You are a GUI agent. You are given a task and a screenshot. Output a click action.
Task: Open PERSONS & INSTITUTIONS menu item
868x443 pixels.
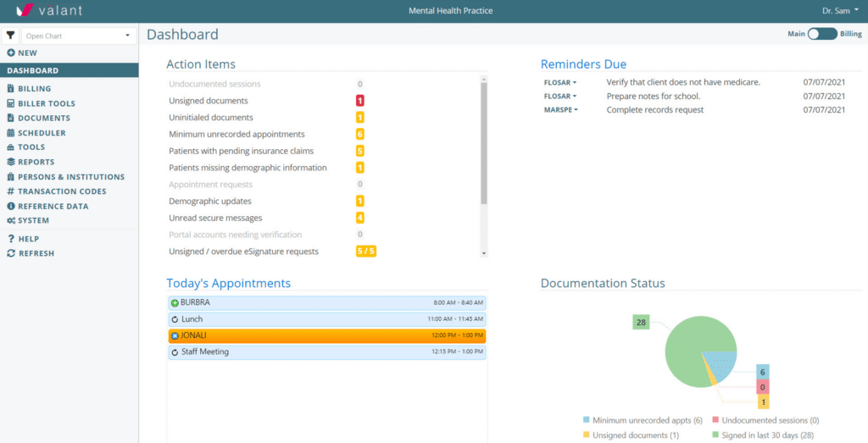point(70,177)
